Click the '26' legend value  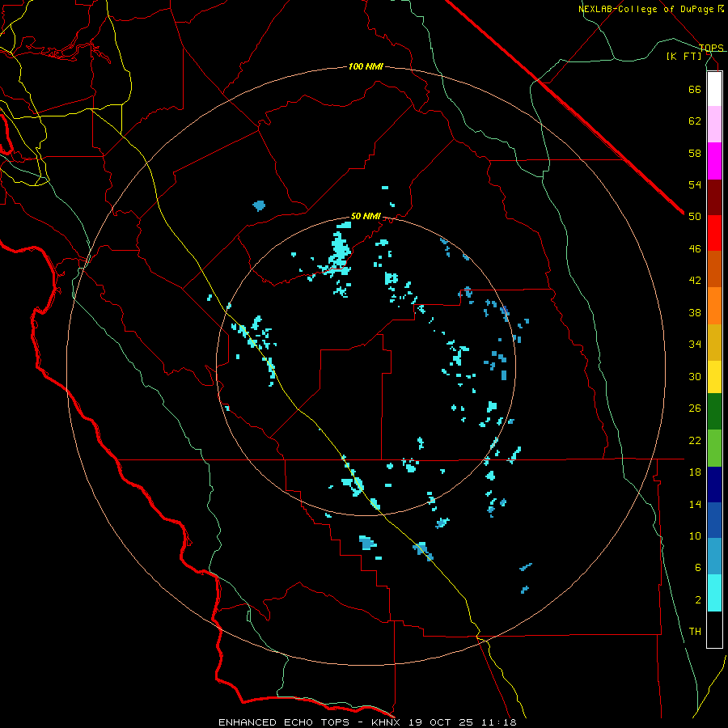coord(695,408)
